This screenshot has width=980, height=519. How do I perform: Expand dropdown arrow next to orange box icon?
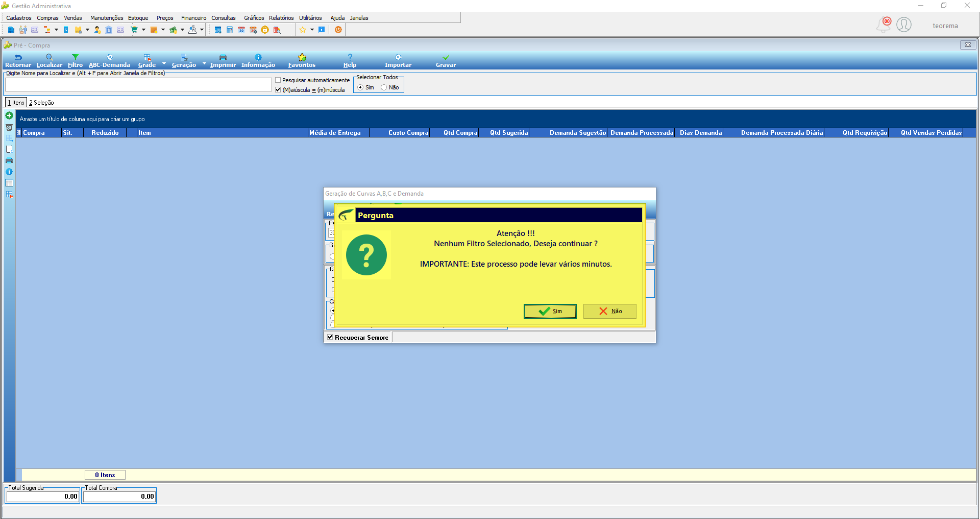coord(163,30)
